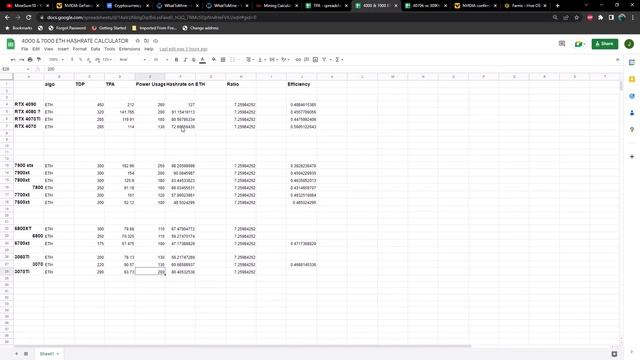Bookmark this page with star icon
The height and width of the screenshot is (360, 640).
coord(576,18)
